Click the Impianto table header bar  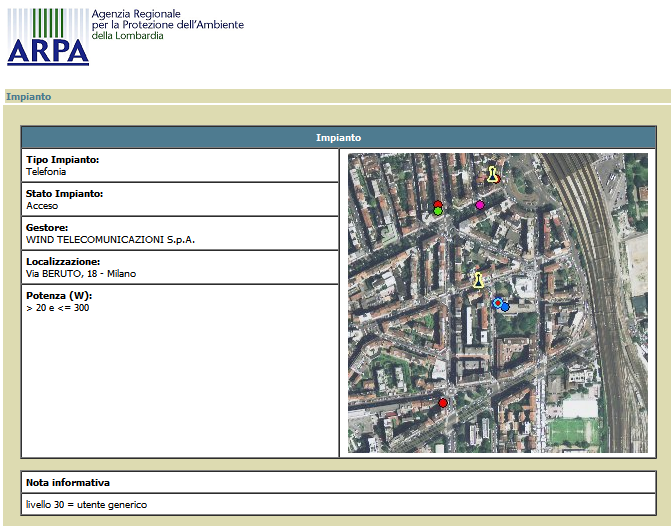pyautogui.click(x=338, y=137)
